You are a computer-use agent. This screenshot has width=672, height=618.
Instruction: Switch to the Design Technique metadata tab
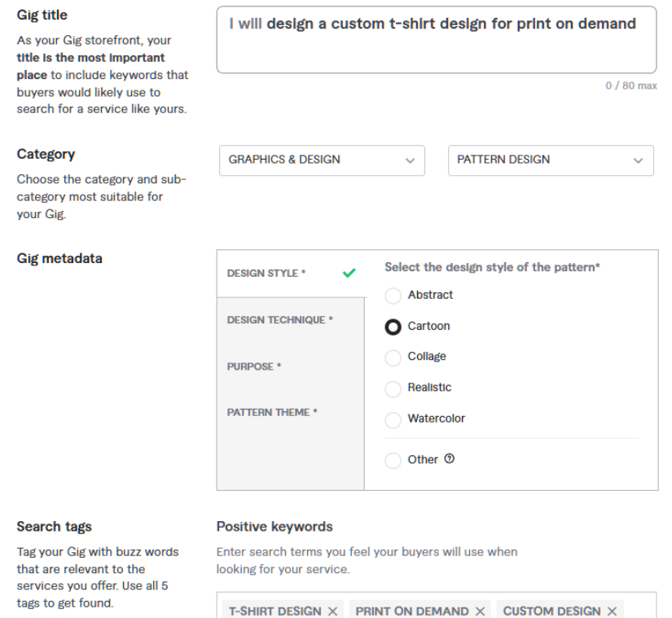point(291,320)
